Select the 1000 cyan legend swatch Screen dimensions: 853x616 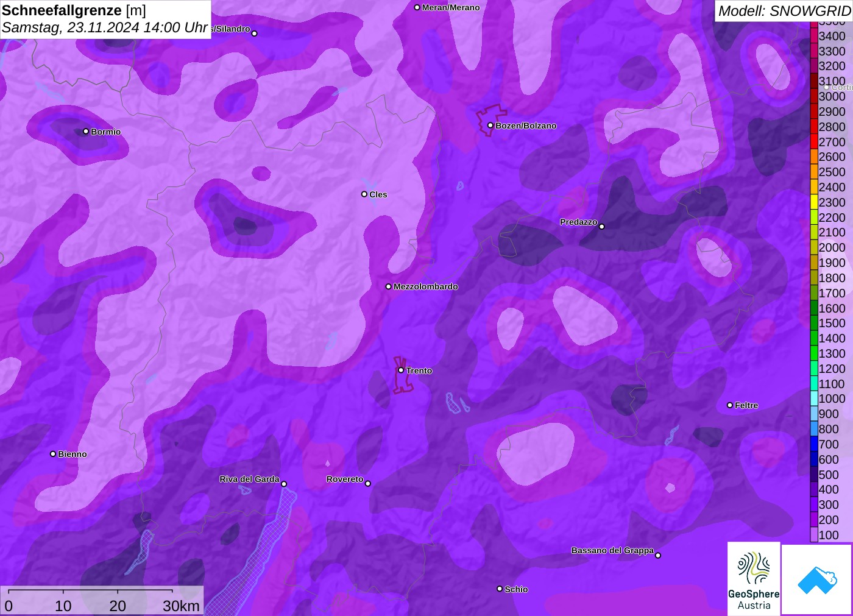coord(814,398)
